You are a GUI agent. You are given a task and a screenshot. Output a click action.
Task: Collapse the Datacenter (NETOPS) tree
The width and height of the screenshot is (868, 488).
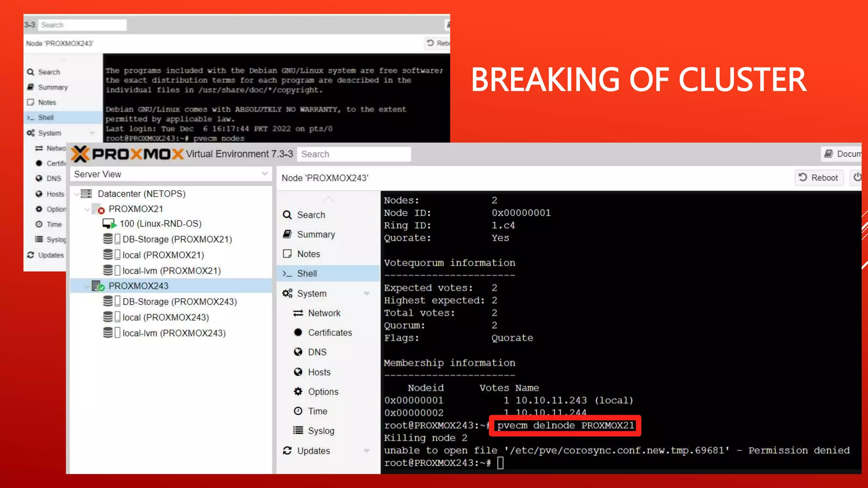(76, 194)
